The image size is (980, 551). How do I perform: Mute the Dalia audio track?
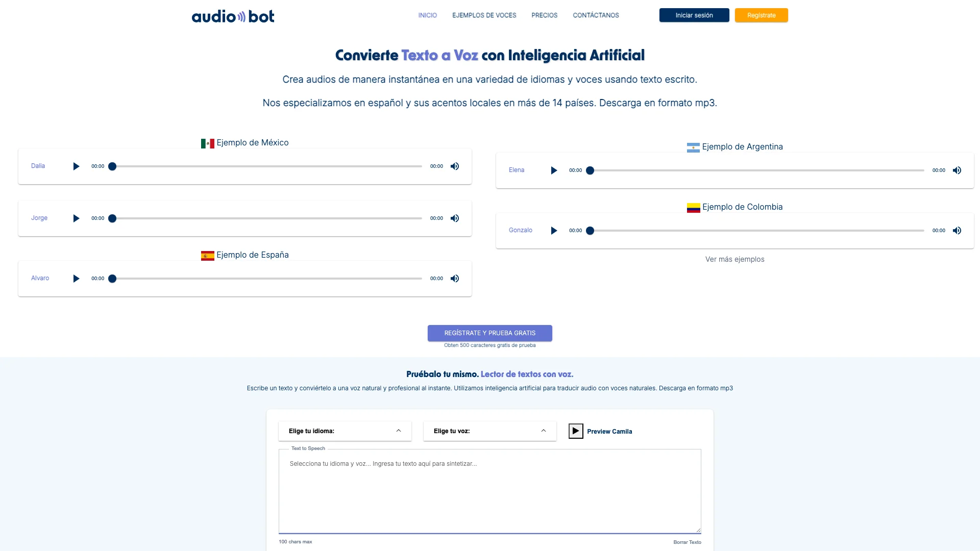(x=455, y=166)
